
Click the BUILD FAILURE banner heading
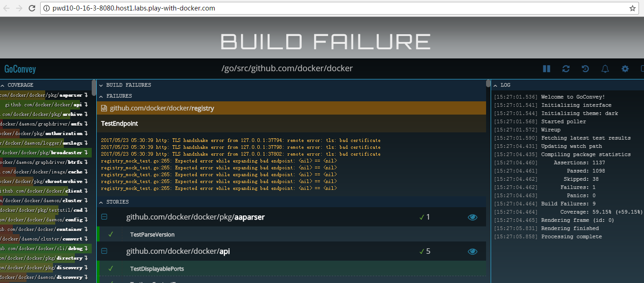click(325, 42)
